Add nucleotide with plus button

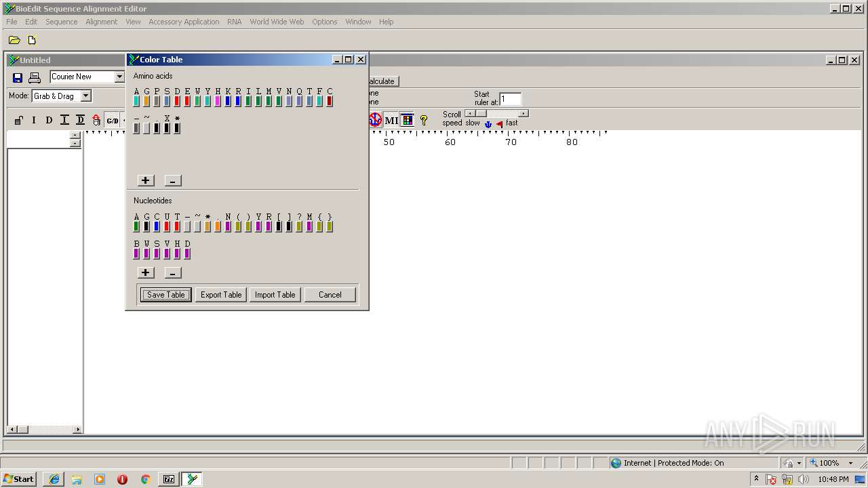[146, 272]
